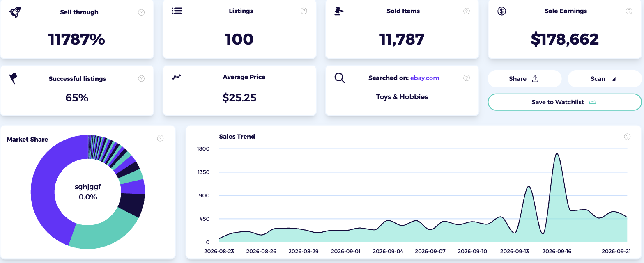Click the highest peak in Sales Trend chart
This screenshot has width=644, height=263.
point(557,154)
